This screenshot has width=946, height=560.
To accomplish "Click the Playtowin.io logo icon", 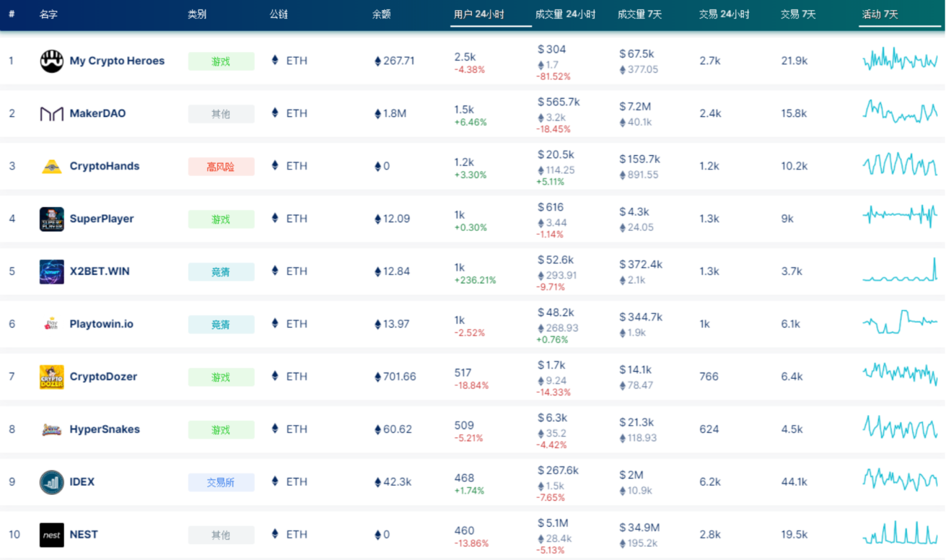I will 51,324.
